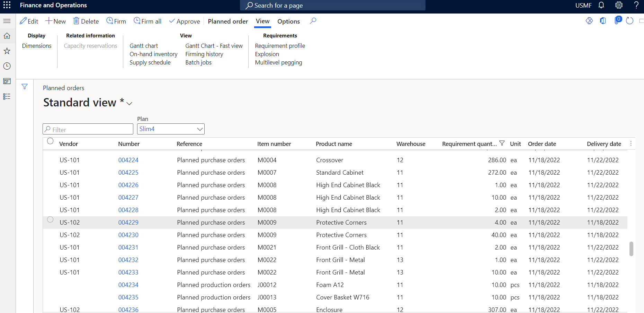Click the help question mark icon
The height and width of the screenshot is (313, 644).
[636, 5]
